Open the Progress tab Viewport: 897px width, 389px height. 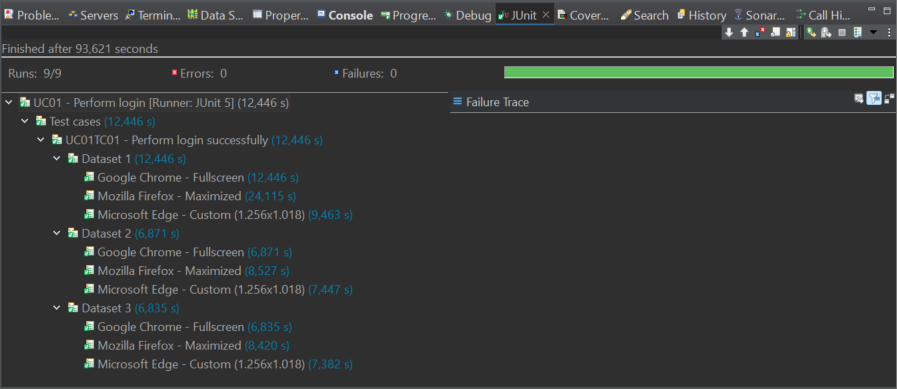(408, 15)
